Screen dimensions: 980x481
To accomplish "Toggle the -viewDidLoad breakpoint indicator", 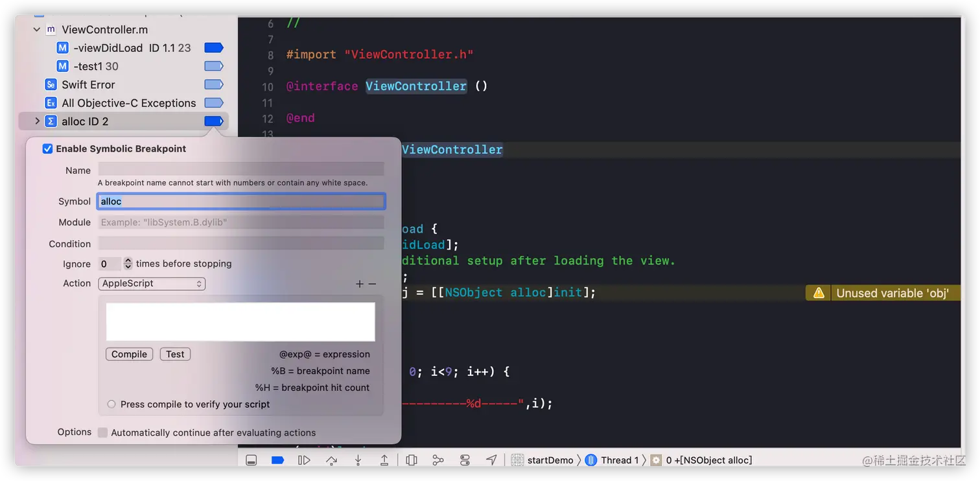I will pyautogui.click(x=214, y=48).
